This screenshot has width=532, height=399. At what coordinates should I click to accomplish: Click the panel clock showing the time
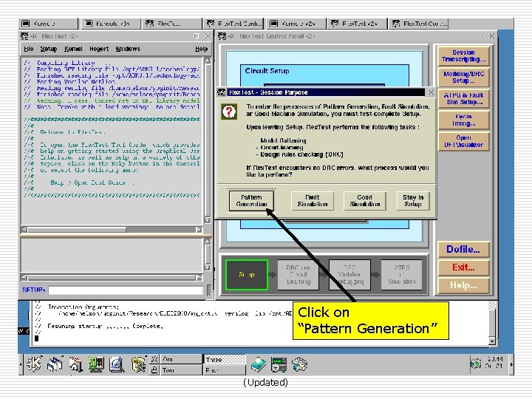494,362
